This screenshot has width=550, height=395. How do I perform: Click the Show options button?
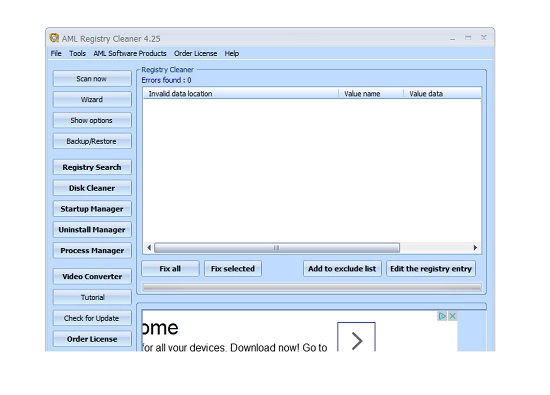tap(92, 120)
